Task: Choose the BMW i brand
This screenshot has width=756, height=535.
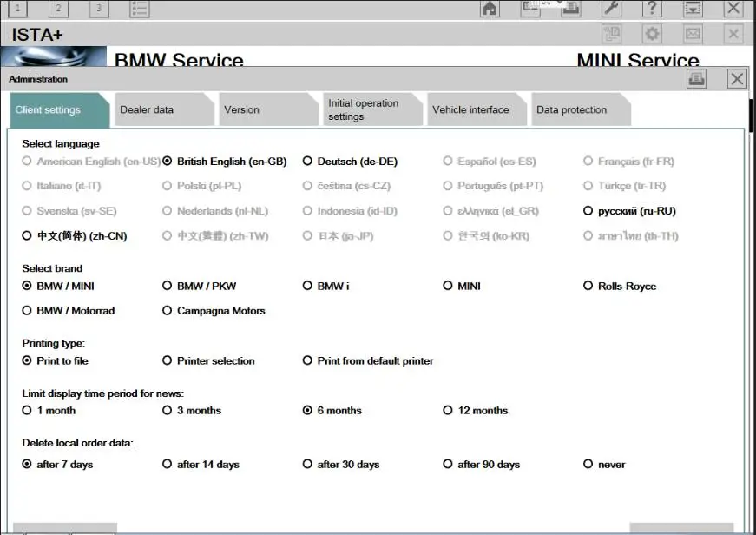Action: (x=326, y=286)
